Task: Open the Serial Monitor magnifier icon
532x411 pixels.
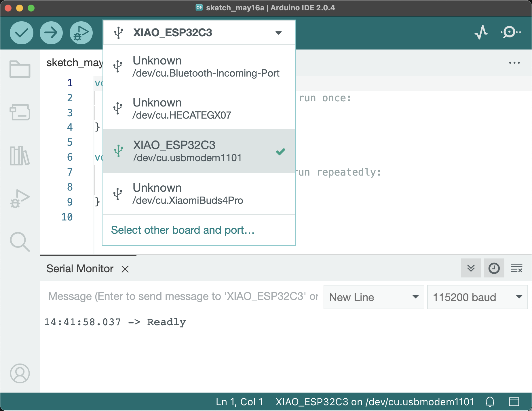Action: (511, 32)
